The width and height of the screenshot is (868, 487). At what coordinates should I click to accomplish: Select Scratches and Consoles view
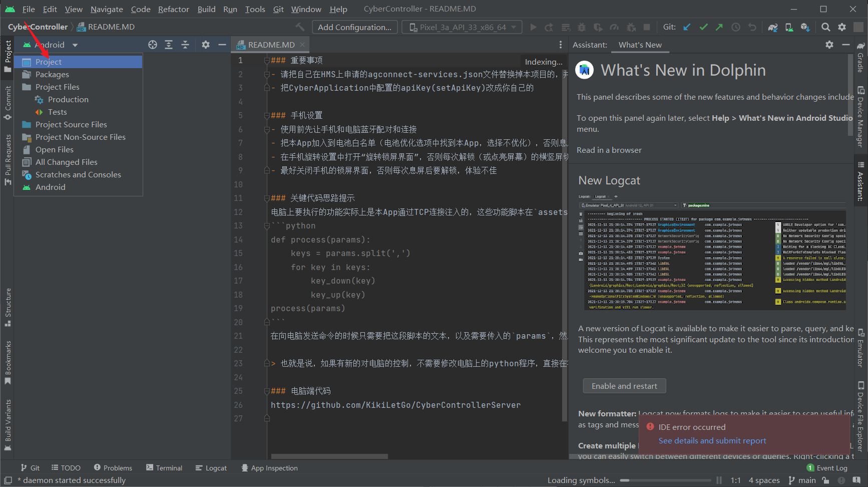[79, 174]
